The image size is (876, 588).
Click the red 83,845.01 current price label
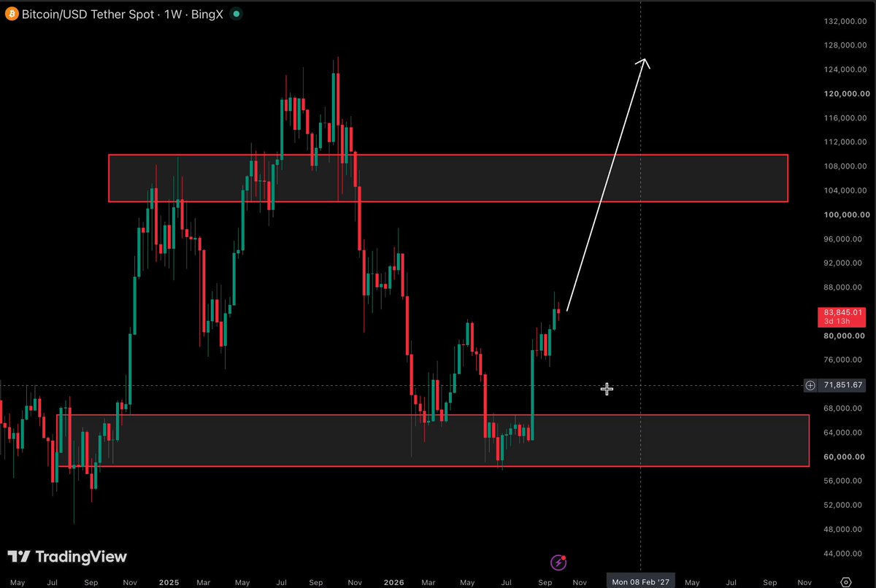click(842, 317)
